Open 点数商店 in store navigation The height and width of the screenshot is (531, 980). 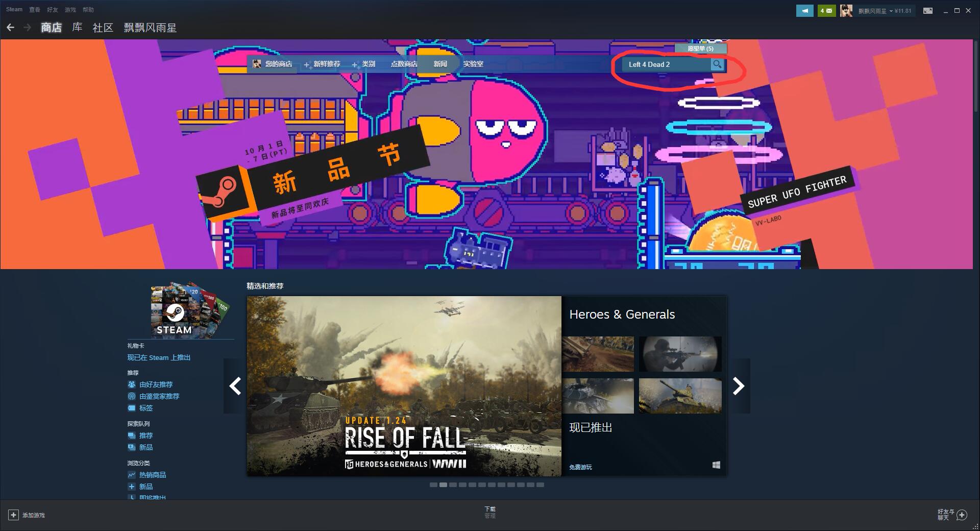(x=404, y=64)
